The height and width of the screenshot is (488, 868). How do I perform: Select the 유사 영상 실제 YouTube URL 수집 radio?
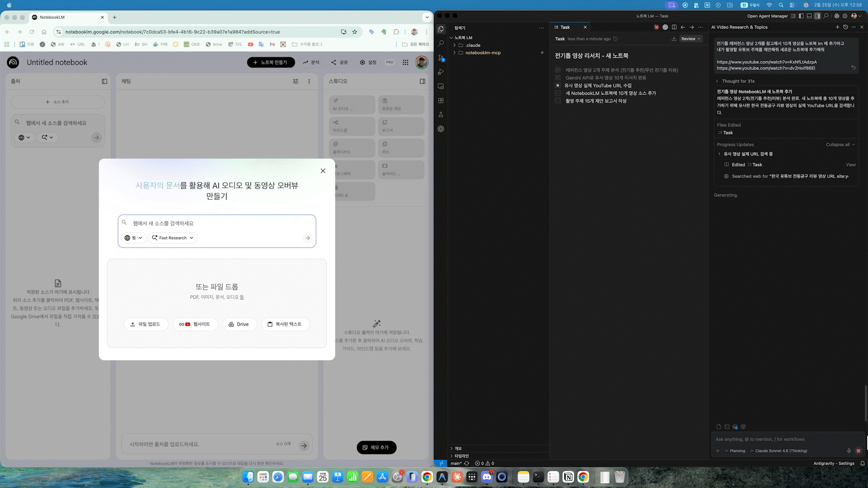558,85
